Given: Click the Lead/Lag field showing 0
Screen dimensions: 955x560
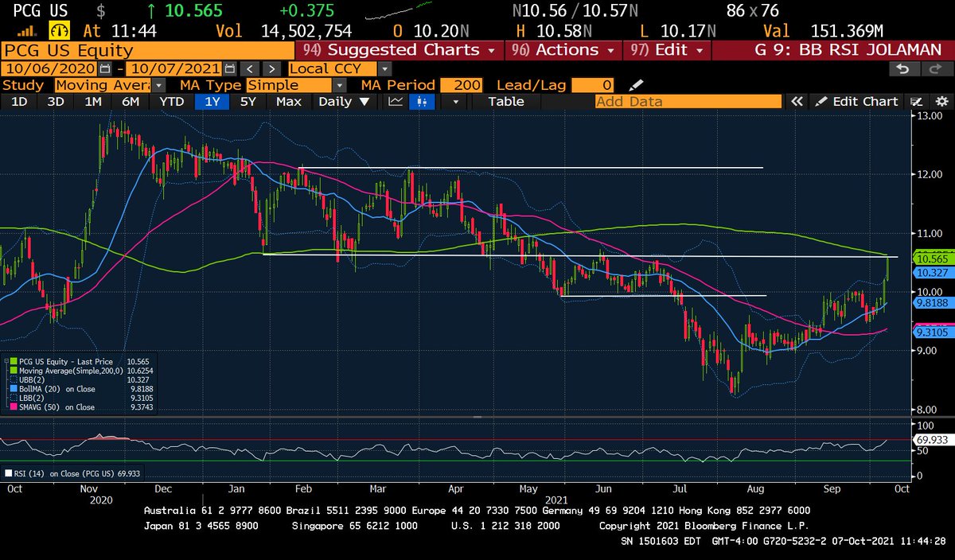Looking at the screenshot, I should click(x=594, y=85).
